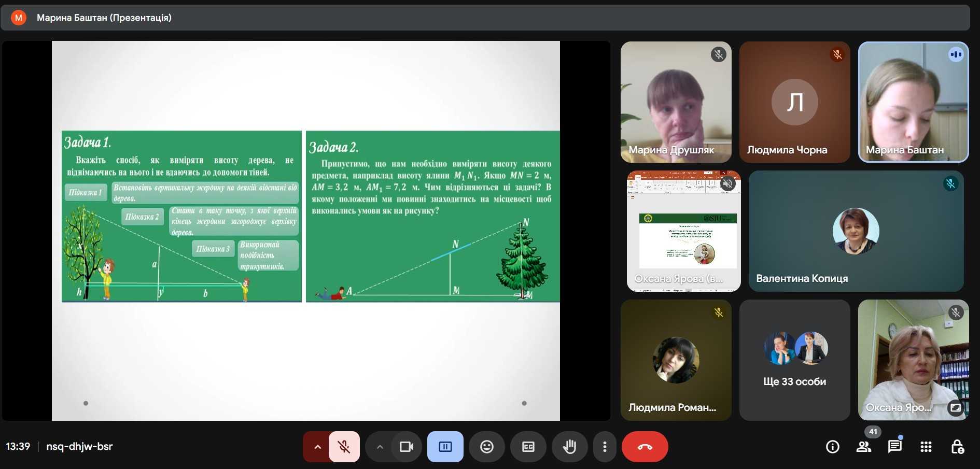Unmute the microphone
980x469 pixels.
pyautogui.click(x=344, y=447)
